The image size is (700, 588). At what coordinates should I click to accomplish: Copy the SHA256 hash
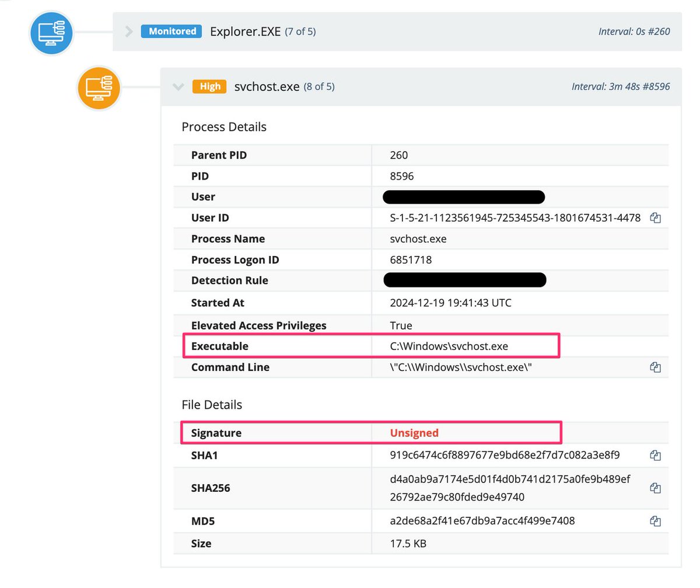pyautogui.click(x=655, y=488)
